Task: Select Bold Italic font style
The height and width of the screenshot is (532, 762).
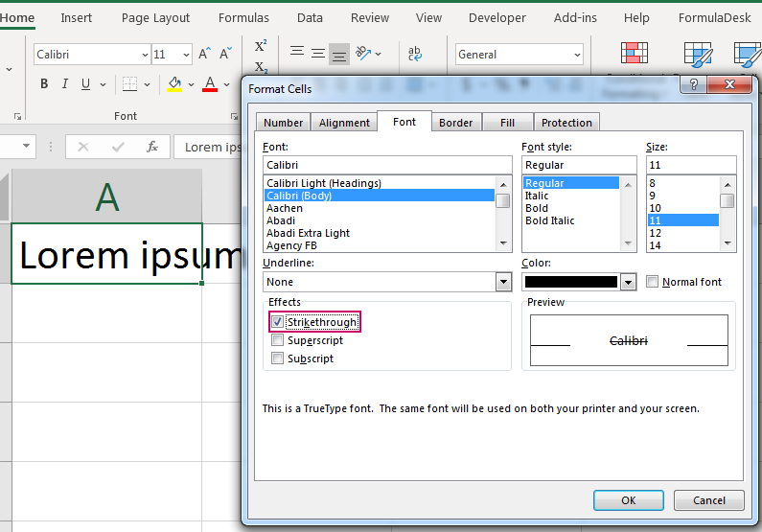Action: tap(549, 220)
